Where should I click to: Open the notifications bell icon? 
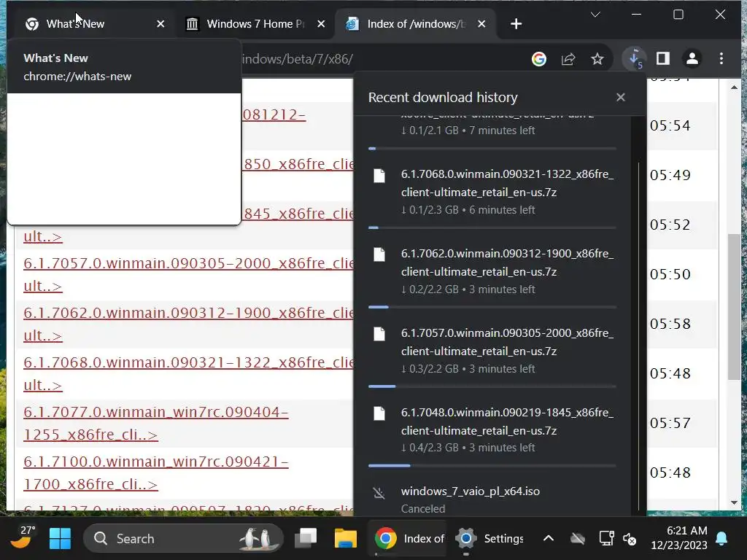(721, 538)
